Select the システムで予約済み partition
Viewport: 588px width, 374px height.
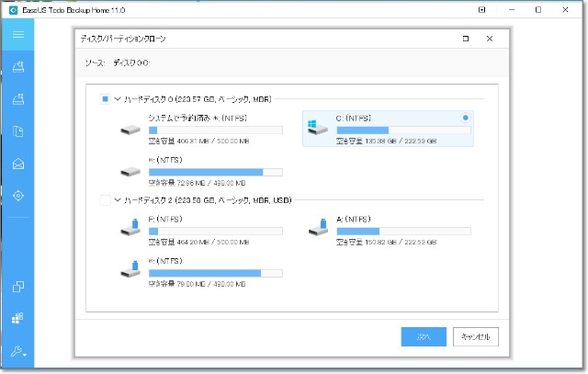pyautogui.click(x=202, y=124)
